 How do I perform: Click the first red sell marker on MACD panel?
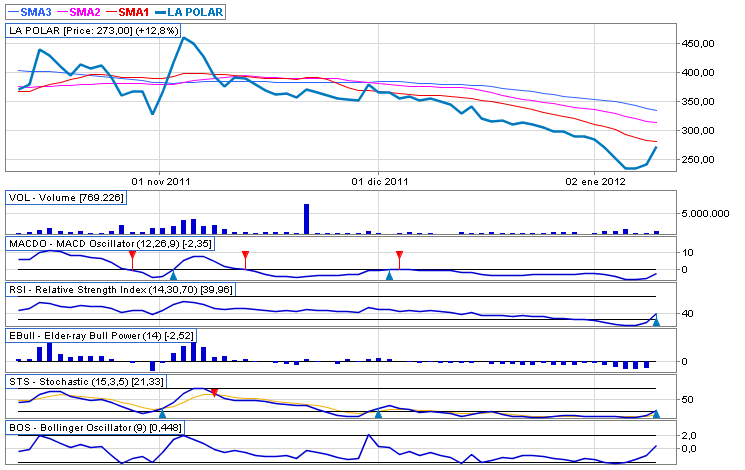click(132, 256)
